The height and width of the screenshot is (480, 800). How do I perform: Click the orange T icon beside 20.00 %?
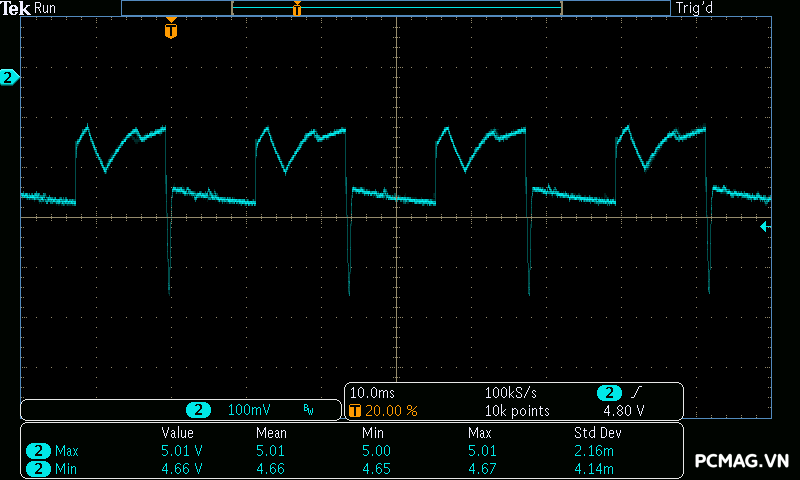(x=355, y=411)
